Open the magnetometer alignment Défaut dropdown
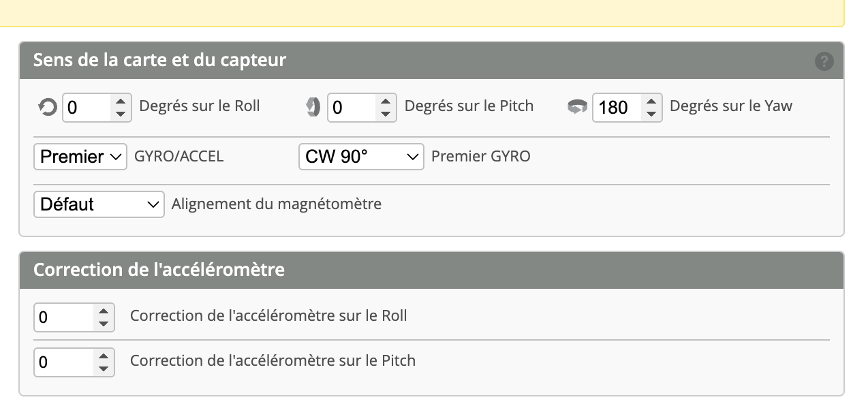Viewport: 868px width, 406px height. [99, 204]
